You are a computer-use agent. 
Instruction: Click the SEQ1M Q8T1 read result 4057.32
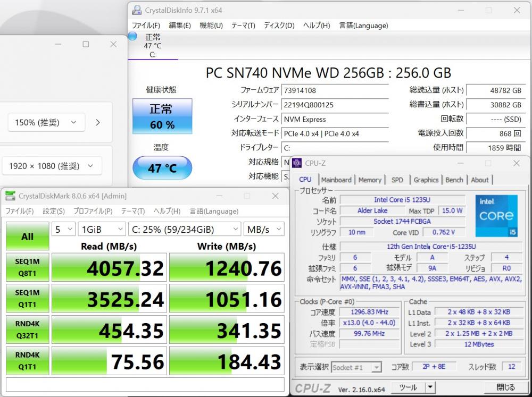109,267
